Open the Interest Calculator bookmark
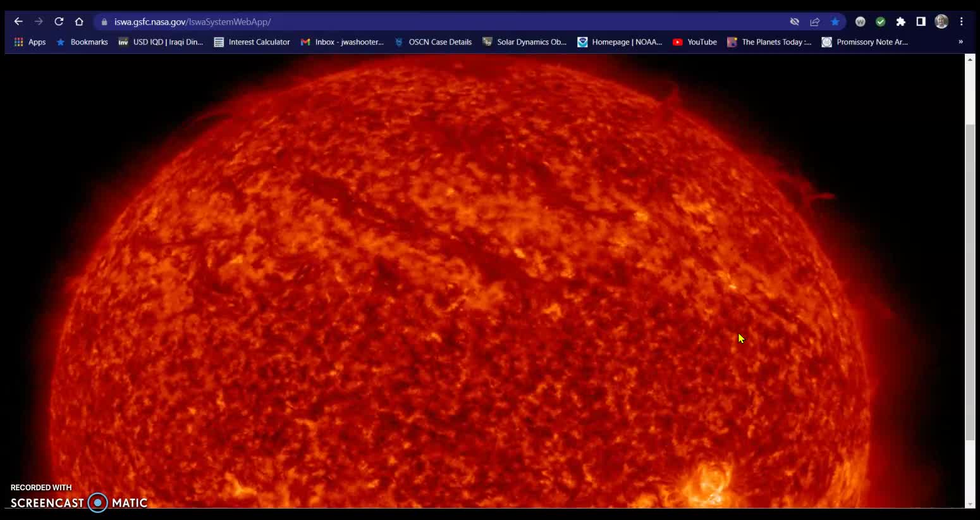This screenshot has width=980, height=520. tap(252, 42)
